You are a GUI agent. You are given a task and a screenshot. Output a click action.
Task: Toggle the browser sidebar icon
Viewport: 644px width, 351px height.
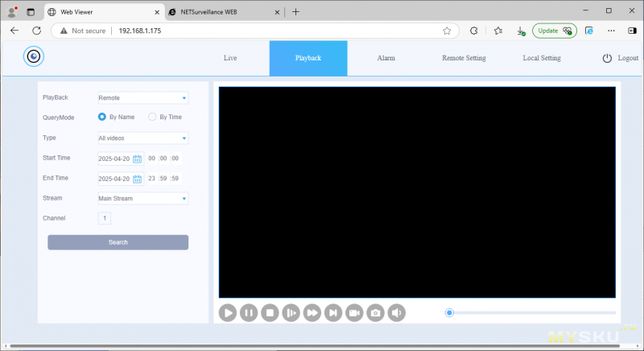[x=632, y=31]
